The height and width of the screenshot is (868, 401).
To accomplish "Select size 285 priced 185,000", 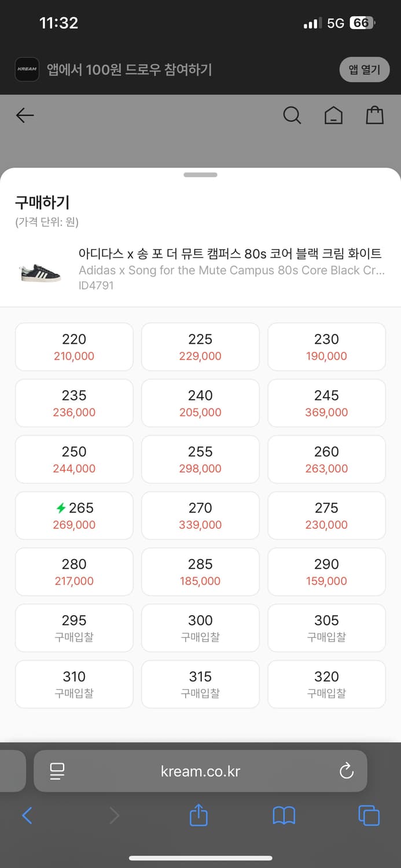I will click(200, 571).
